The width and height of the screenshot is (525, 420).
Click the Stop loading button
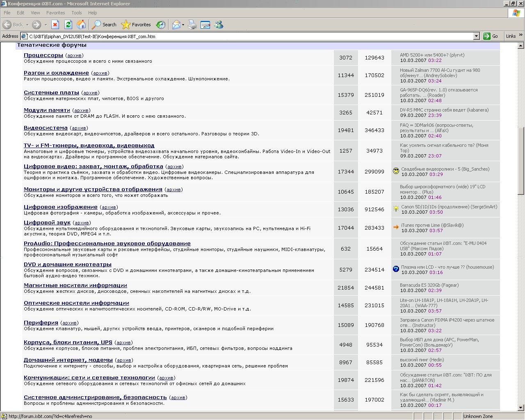coord(55,25)
